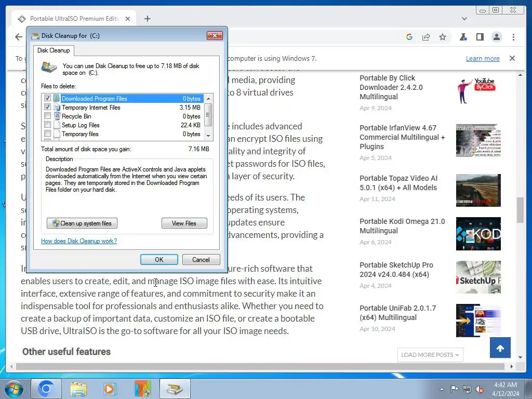Screen dimensions: 532x399
Task: Switch to Portable UltraISO browser tab
Action: pyautogui.click(x=74, y=19)
